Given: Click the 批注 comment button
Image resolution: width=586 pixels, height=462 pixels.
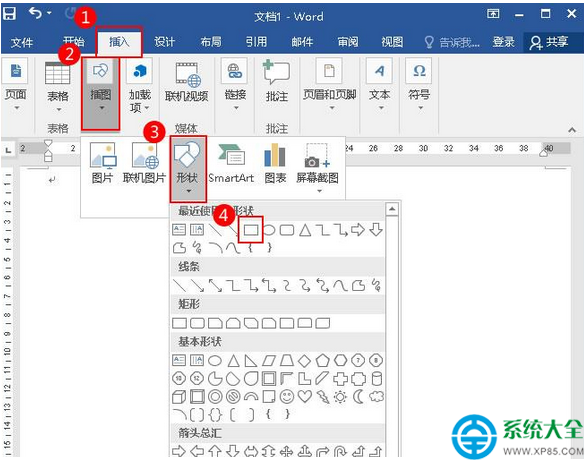Looking at the screenshot, I should (277, 81).
